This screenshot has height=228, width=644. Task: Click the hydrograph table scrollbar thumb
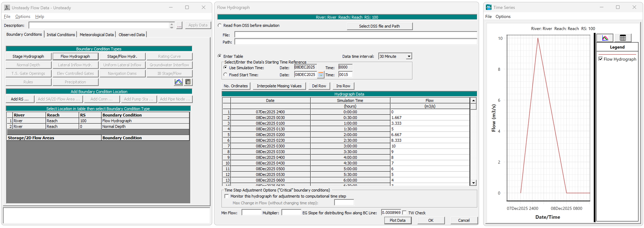point(473,107)
